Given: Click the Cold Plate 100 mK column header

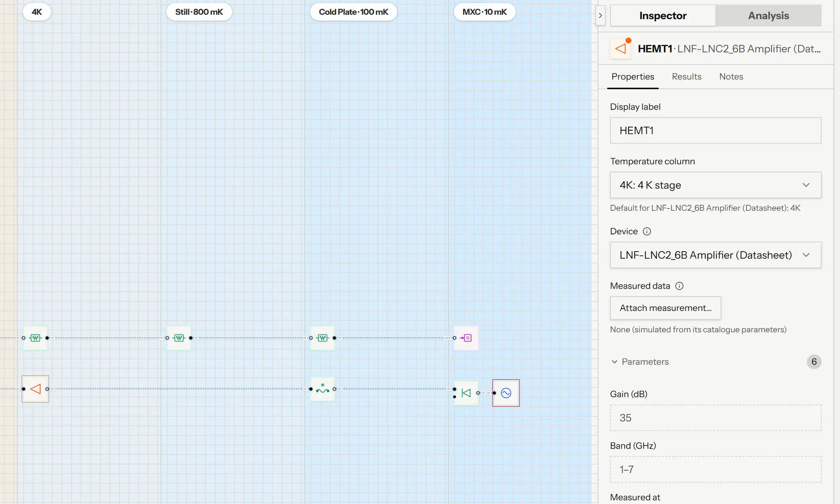Looking at the screenshot, I should (353, 12).
